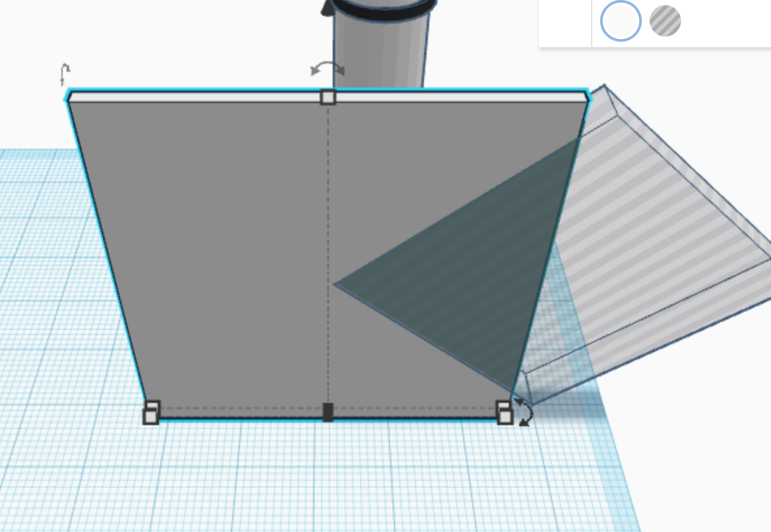Toggle the striped Hole option in the inspector
The width and height of the screenshot is (771, 532).
click(x=664, y=21)
